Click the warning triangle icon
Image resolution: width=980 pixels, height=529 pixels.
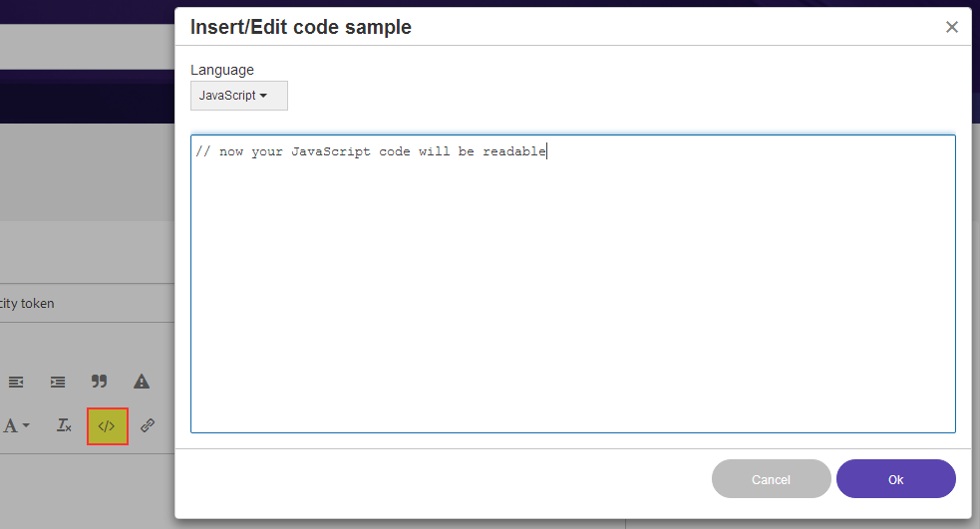(142, 382)
